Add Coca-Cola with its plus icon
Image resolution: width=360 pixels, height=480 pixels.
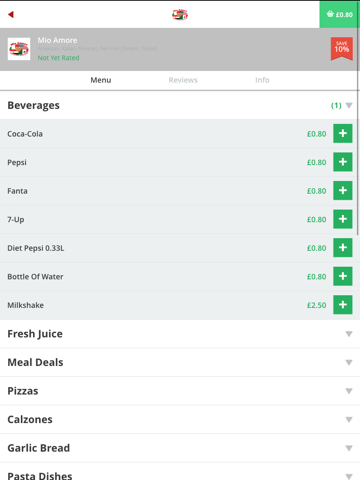pyautogui.click(x=343, y=133)
